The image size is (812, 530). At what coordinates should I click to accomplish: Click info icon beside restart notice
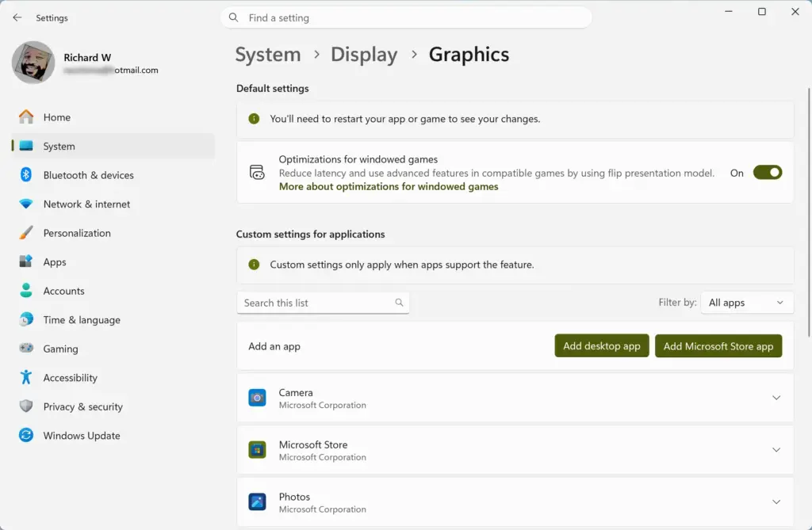coord(254,119)
